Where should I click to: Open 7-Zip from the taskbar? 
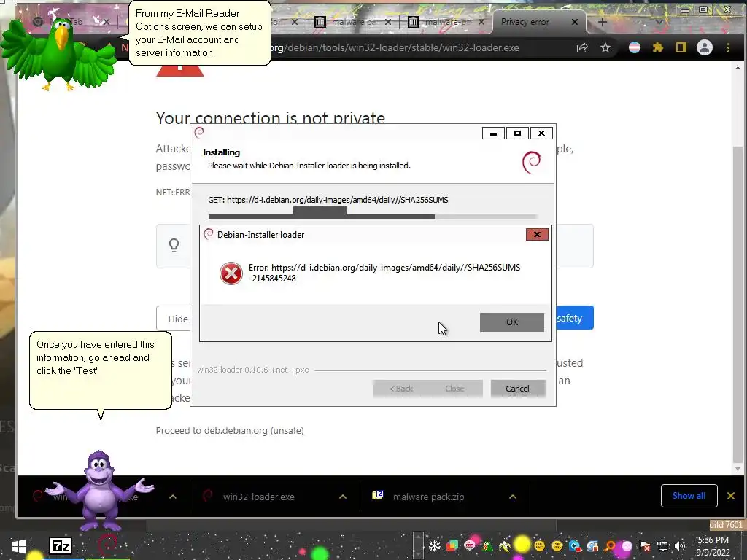[x=61, y=545]
